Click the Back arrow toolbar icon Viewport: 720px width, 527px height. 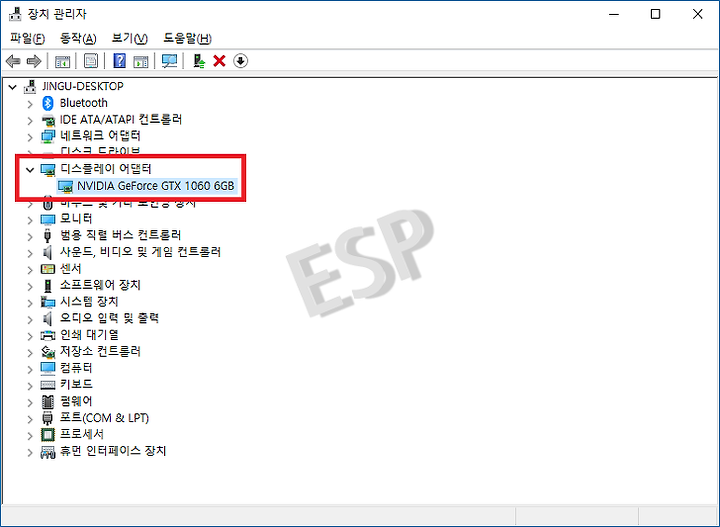[13, 61]
